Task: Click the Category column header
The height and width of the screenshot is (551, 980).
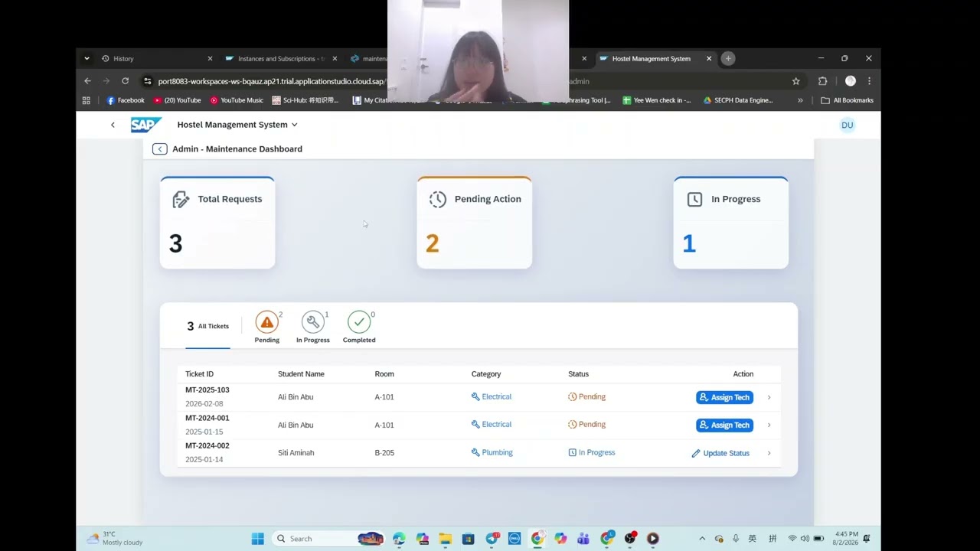Action: tap(486, 374)
